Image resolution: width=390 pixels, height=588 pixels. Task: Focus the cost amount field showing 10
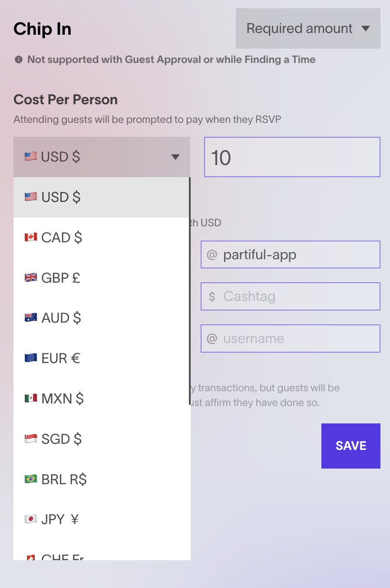pos(292,157)
